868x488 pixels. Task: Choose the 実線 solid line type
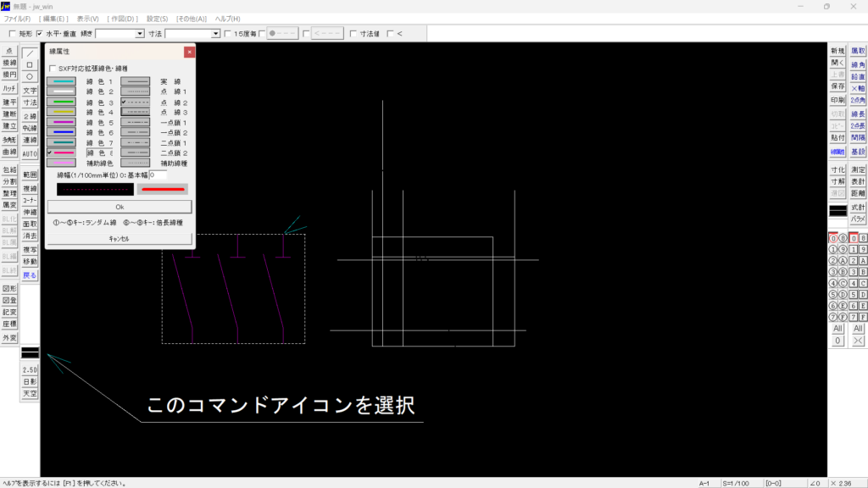coord(135,81)
